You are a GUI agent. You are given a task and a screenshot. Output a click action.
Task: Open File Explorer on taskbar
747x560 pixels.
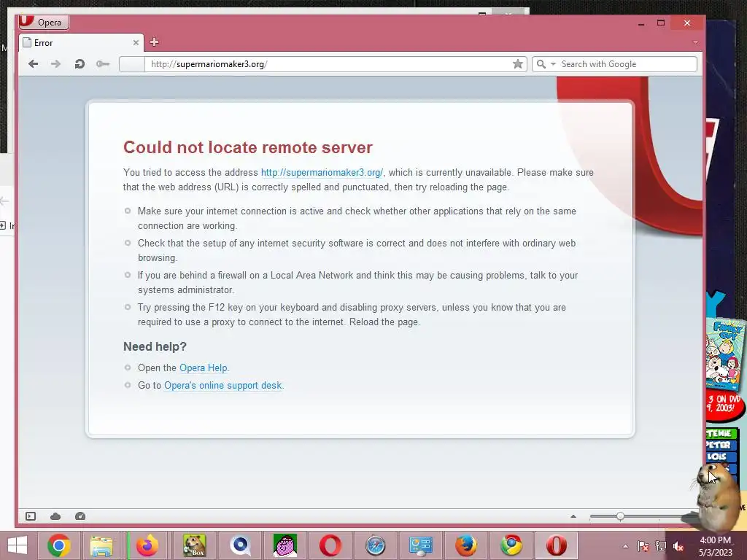coord(101,545)
